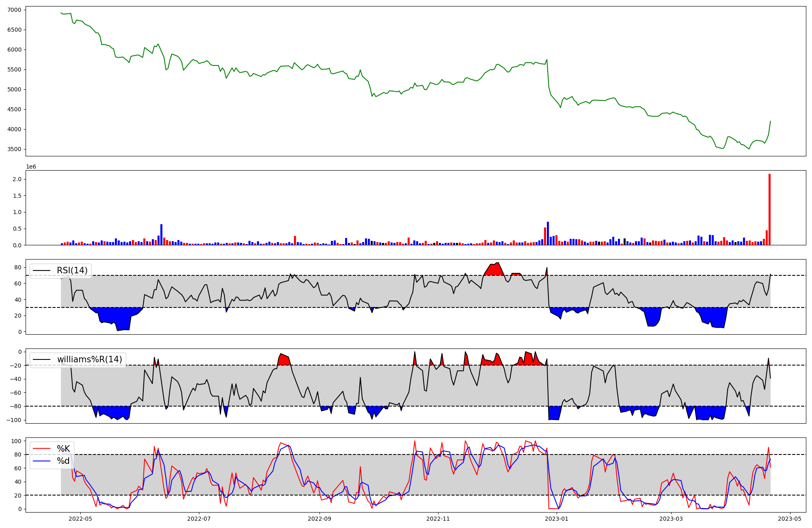Click the 2.0 volume axis tick label
The height and width of the screenshot is (528, 812).
[x=17, y=179]
